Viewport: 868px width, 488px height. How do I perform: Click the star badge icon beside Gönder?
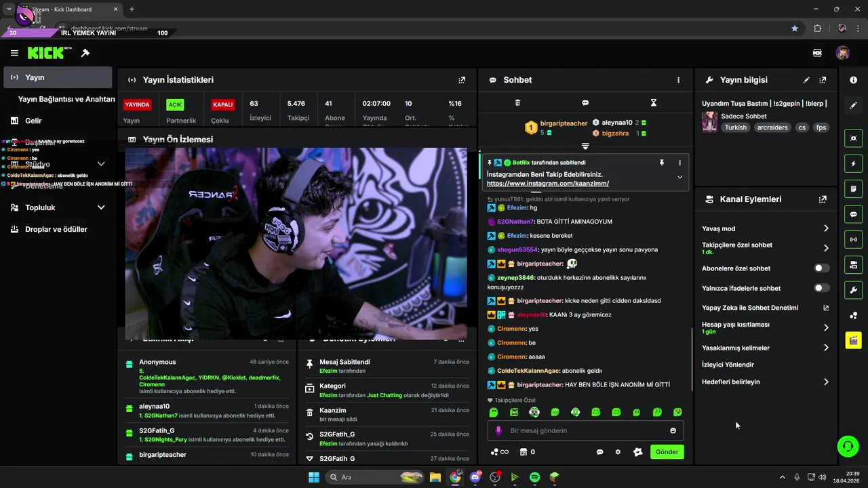(x=637, y=452)
